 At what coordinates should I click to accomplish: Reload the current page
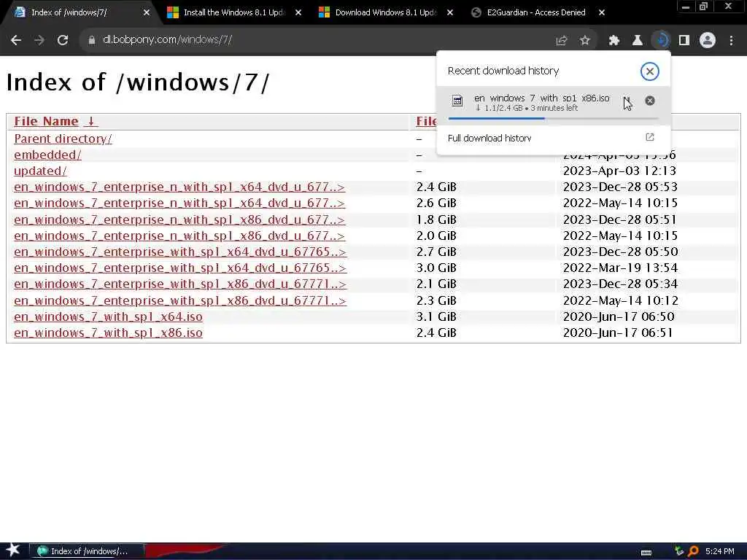63,41
